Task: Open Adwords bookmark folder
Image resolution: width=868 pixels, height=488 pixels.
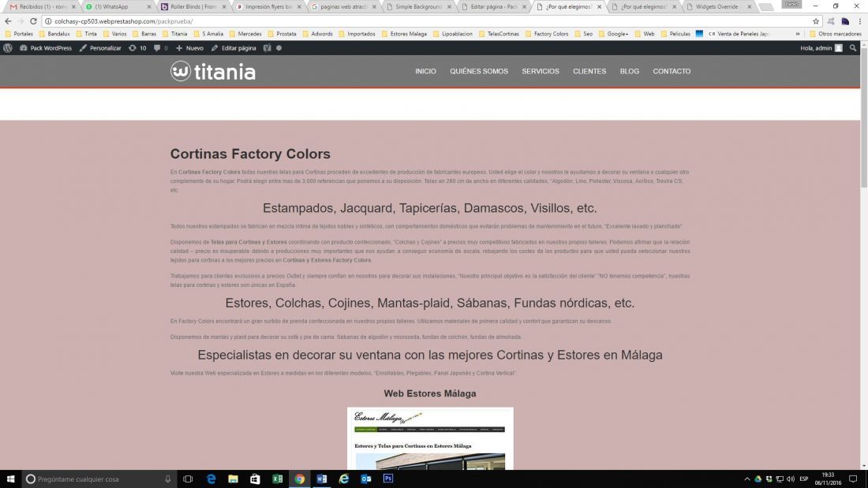Action: (317, 34)
